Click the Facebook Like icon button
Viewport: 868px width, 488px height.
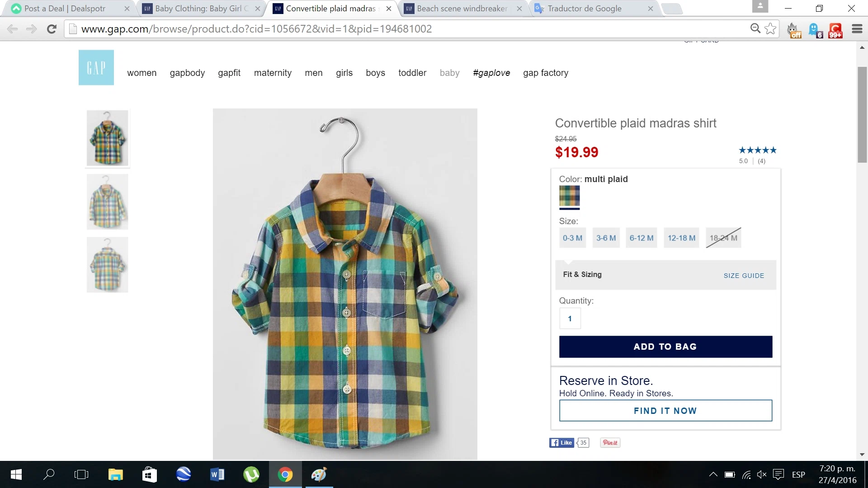(x=561, y=443)
